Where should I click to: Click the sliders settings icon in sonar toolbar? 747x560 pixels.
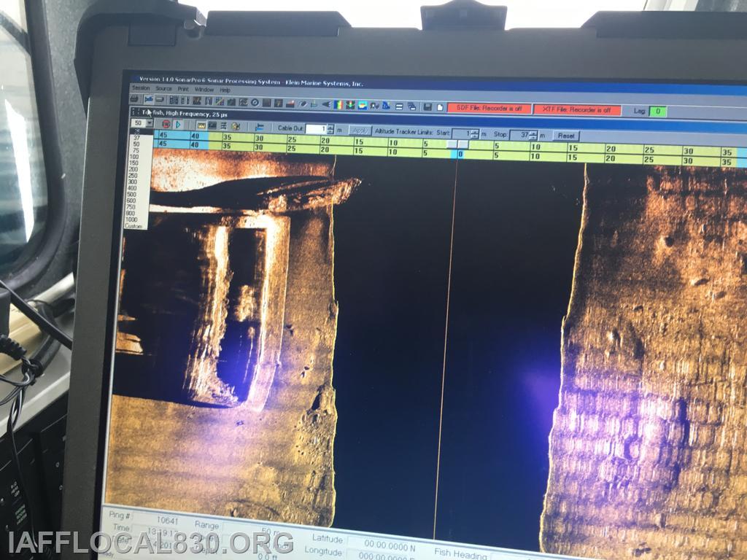point(223,126)
